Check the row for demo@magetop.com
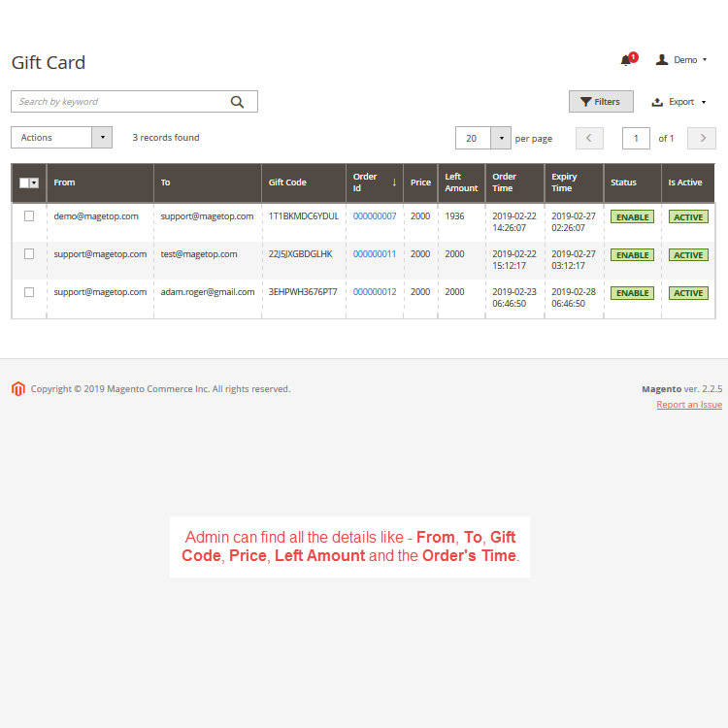The height and width of the screenshot is (728, 728). 29,215
